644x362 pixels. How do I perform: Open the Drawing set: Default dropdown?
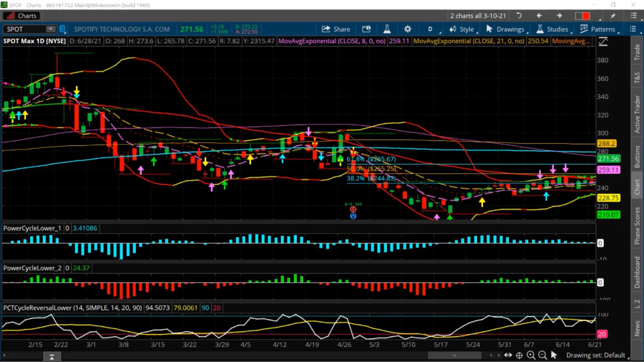597,355
